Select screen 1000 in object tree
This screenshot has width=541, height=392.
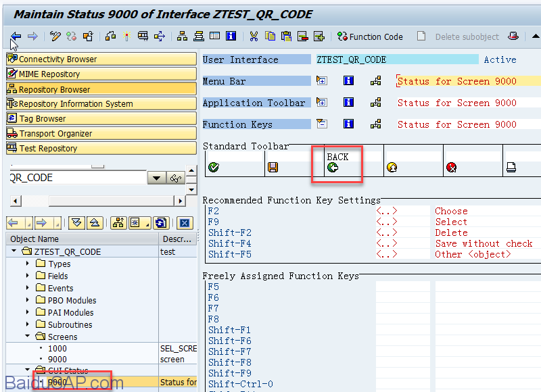coord(57,348)
